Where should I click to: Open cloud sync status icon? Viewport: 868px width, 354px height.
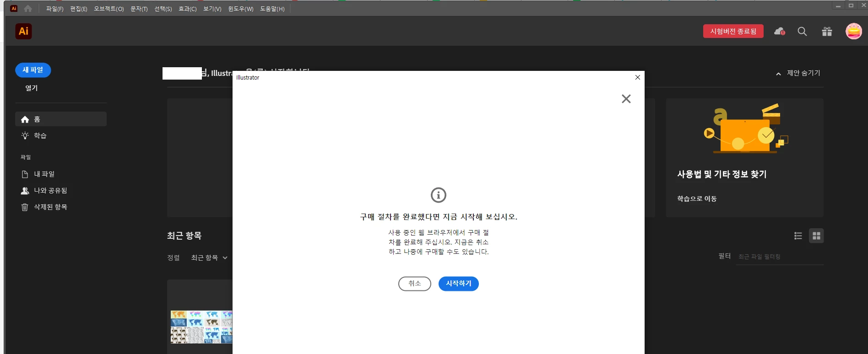coord(779,32)
